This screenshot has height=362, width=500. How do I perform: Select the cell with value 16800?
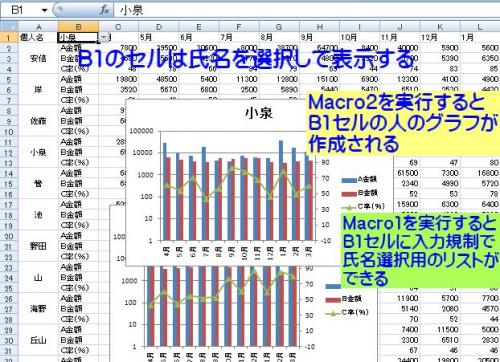coord(480,173)
